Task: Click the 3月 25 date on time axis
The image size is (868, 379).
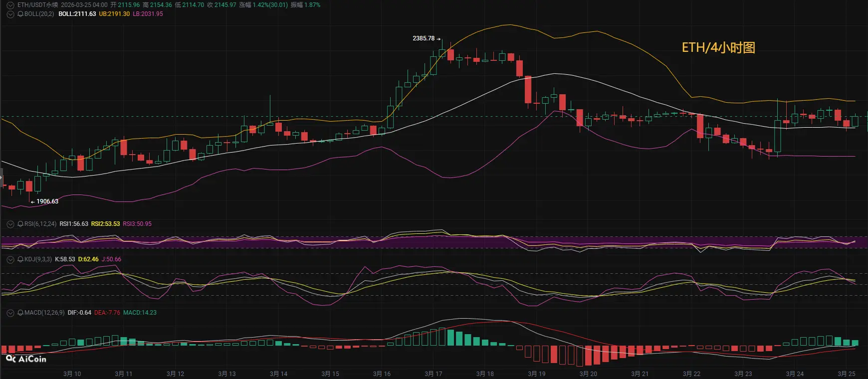Action: (x=847, y=374)
